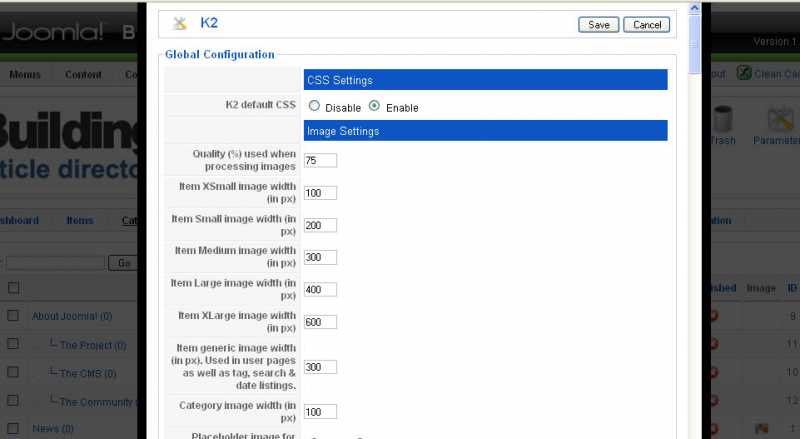
Task: Open the Menus menu in Joomla background
Action: coord(24,75)
